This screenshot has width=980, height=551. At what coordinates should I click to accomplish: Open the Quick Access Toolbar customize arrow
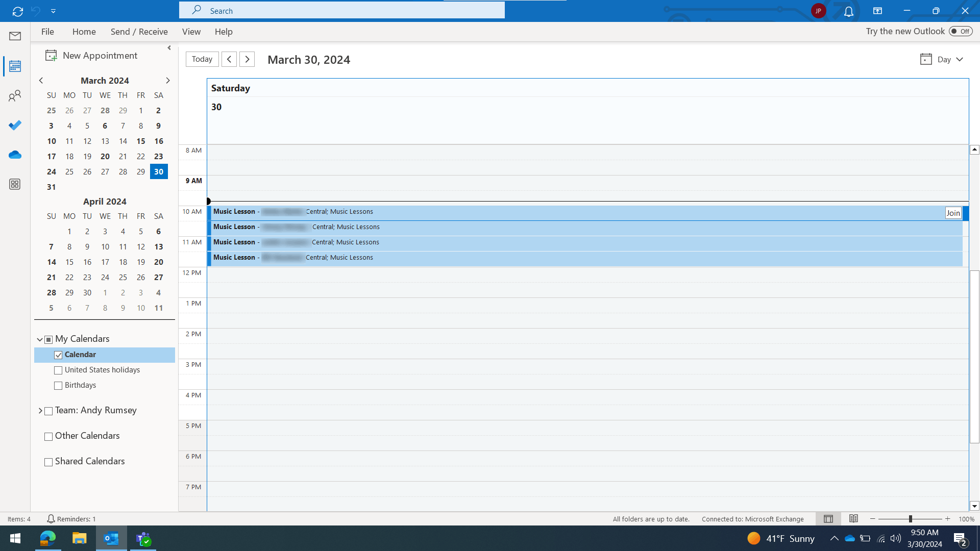point(53,11)
